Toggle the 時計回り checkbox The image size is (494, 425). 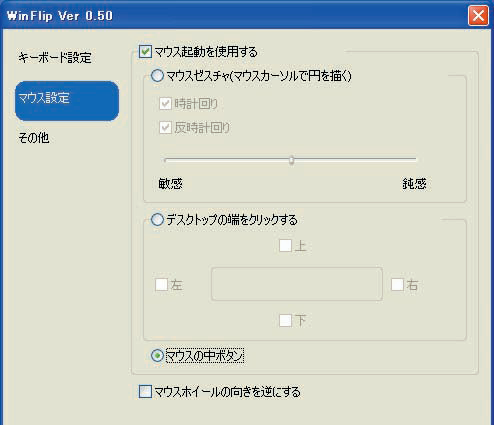coord(165,104)
